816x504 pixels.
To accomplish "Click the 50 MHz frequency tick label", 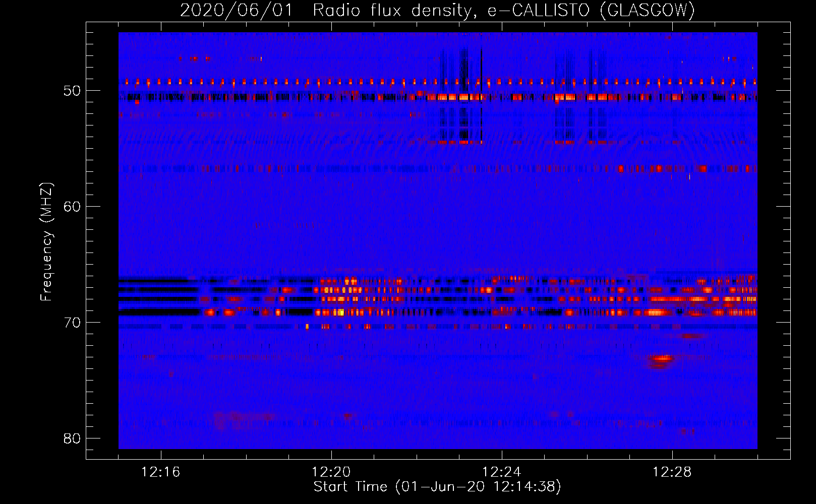I will (72, 91).
